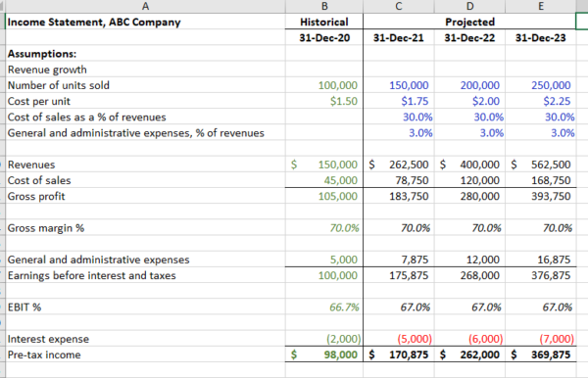Screen dimensions: 588x378
Task: Select column B header
Action: 324,6
